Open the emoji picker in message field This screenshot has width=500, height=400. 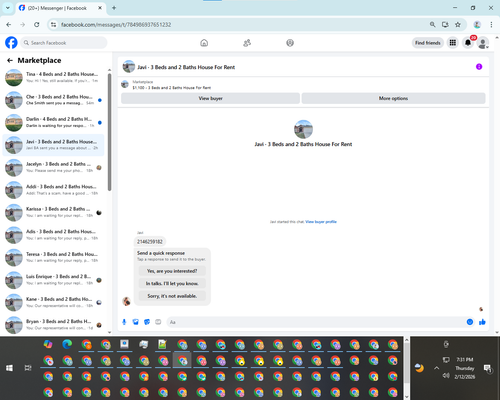470,322
